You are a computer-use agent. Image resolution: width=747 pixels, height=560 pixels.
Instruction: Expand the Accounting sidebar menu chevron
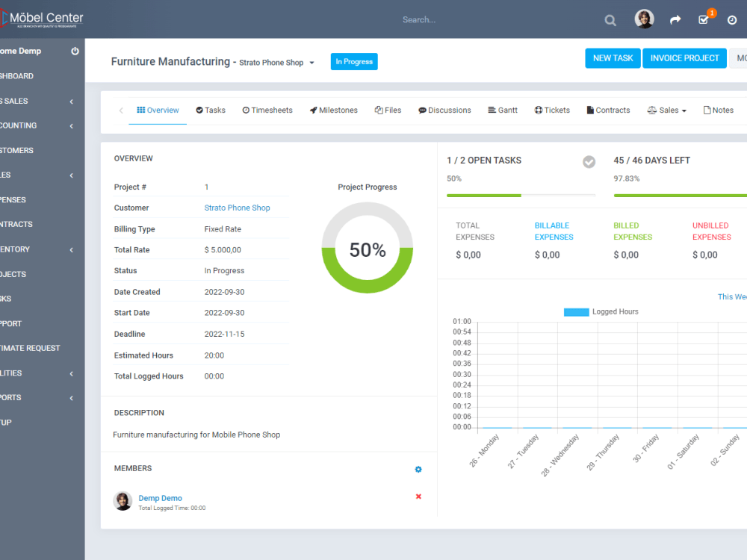pyautogui.click(x=72, y=125)
